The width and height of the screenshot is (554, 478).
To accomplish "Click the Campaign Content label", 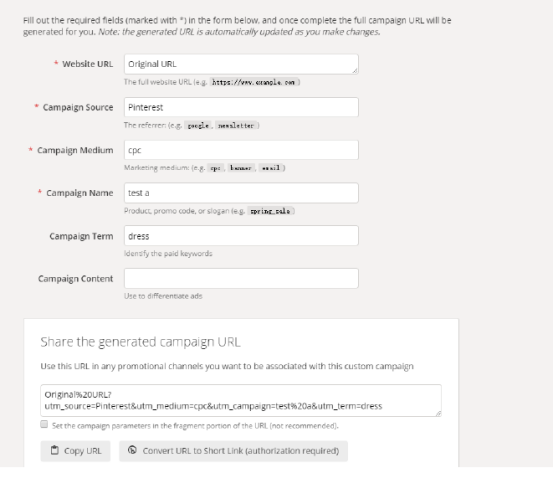I will [x=76, y=279].
